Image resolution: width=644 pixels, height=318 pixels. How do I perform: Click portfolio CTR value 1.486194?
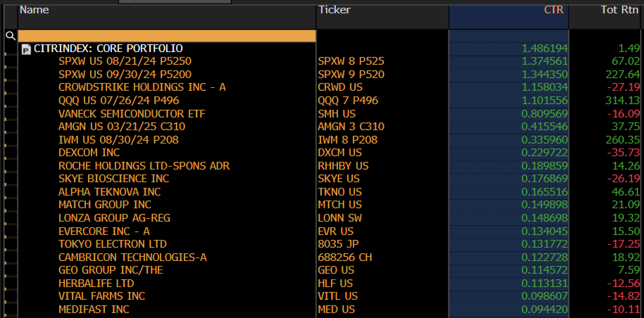click(x=544, y=48)
